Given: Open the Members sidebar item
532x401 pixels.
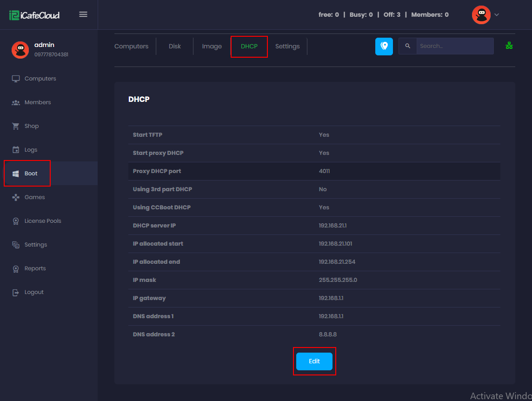Looking at the screenshot, I should [38, 102].
